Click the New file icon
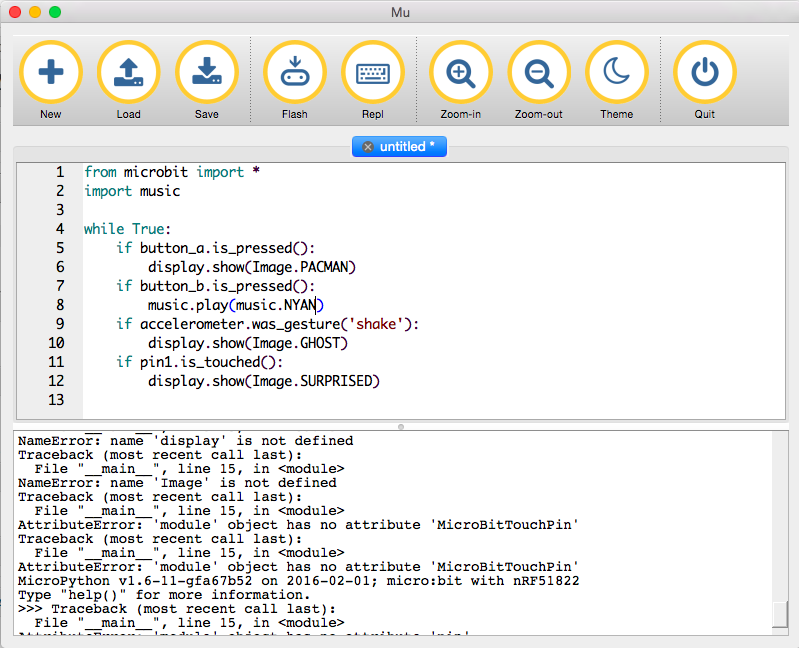 [x=51, y=72]
